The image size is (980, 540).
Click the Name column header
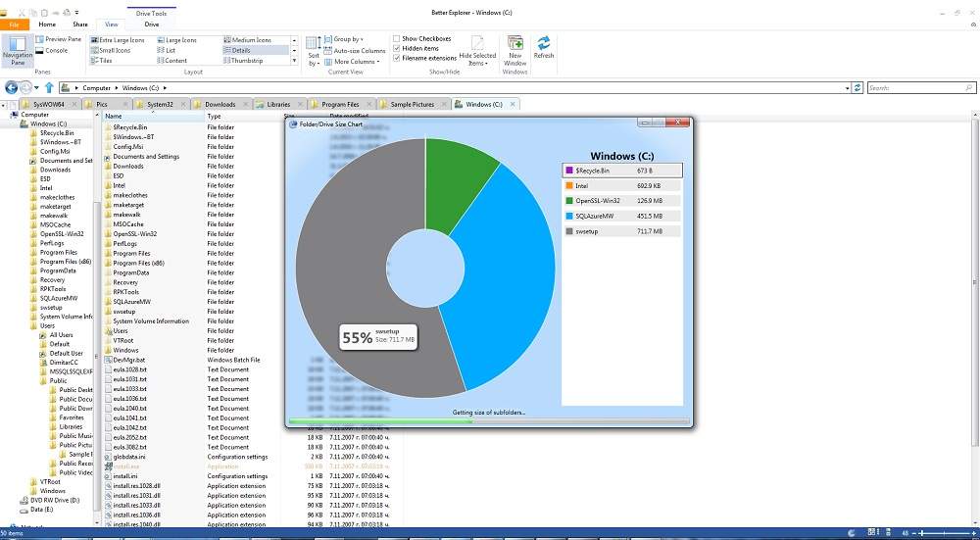153,117
